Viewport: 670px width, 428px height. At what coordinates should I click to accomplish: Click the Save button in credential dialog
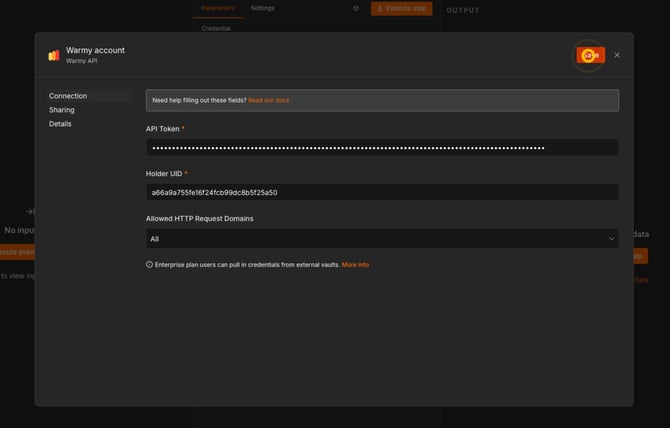point(591,55)
